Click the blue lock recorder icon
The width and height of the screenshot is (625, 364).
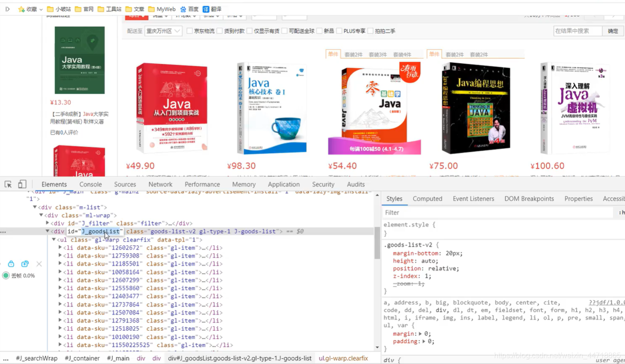pos(11,264)
